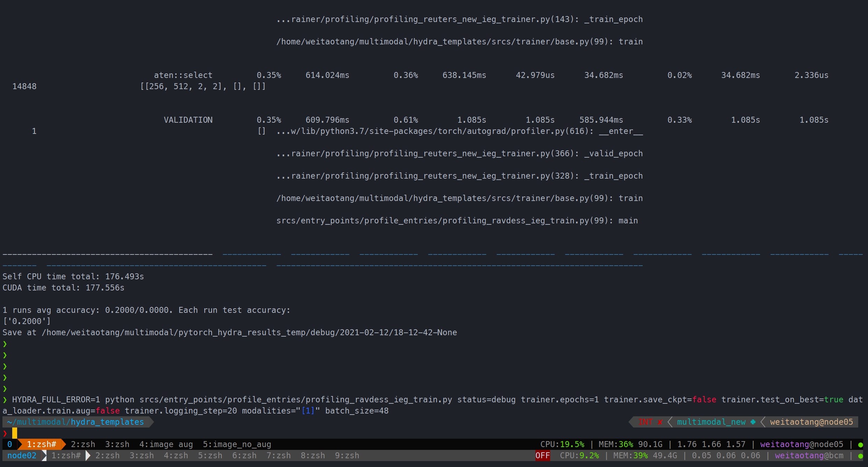Select 4:zsh window on node02 bar
Image resolution: width=868 pixels, height=467 pixels.
pos(176,455)
